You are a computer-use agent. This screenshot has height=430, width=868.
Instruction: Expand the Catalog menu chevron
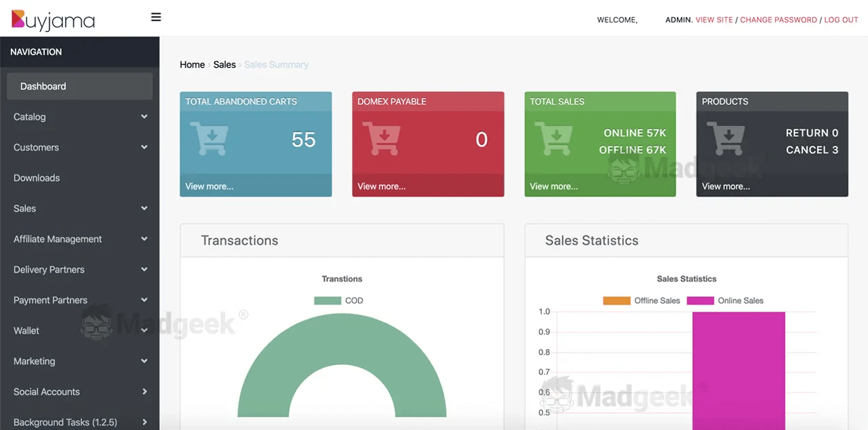[144, 117]
